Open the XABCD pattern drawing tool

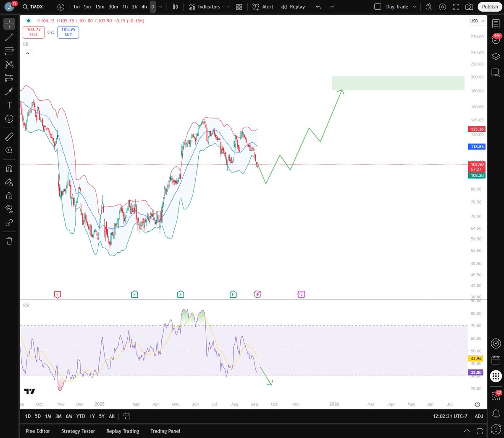click(x=9, y=64)
